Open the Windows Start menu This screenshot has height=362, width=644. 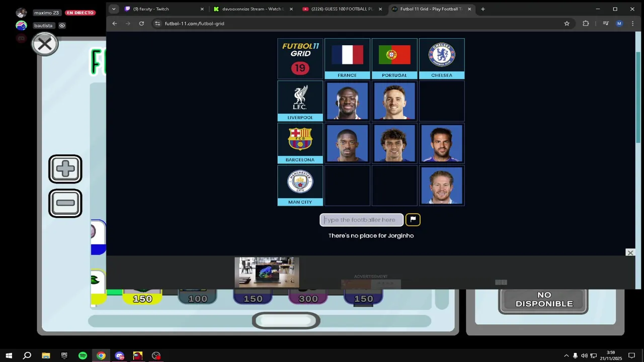click(x=9, y=355)
